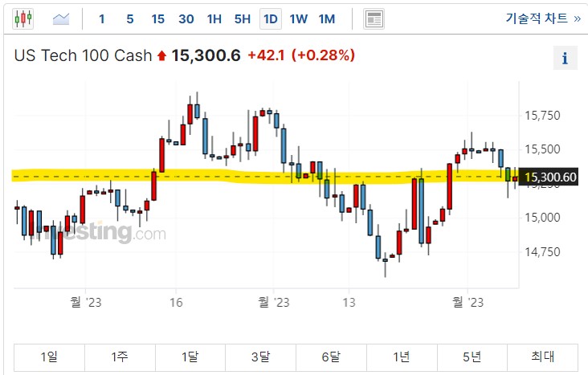Click the 15,300.60 current price label
Viewport: 588px width, 375px height.
point(549,177)
